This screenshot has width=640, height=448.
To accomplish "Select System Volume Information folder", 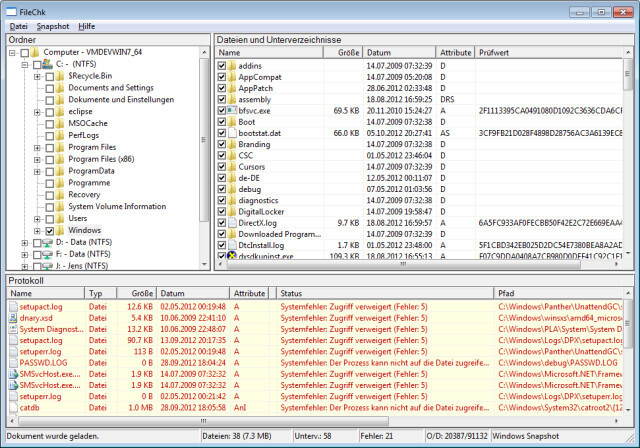I will (117, 206).
